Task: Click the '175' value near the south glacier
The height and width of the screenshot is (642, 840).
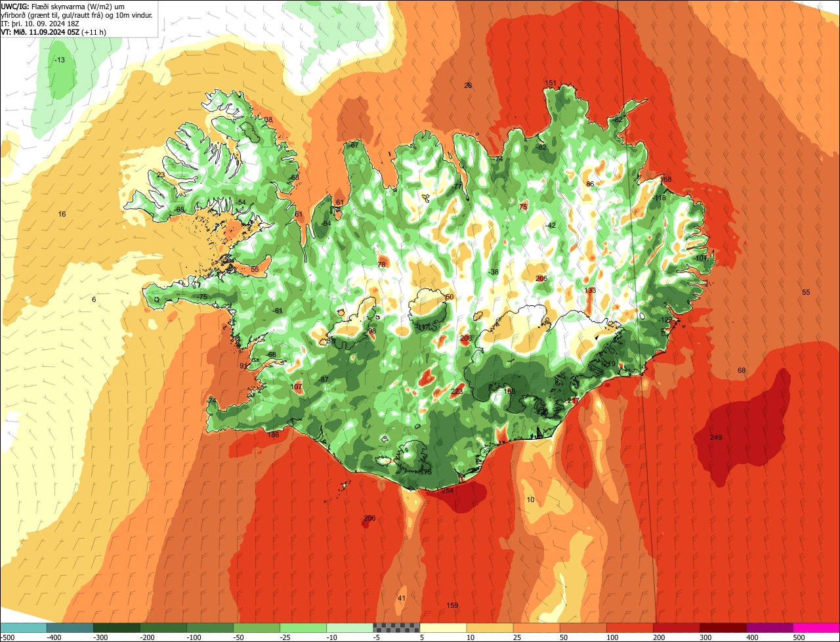Action: (426, 472)
